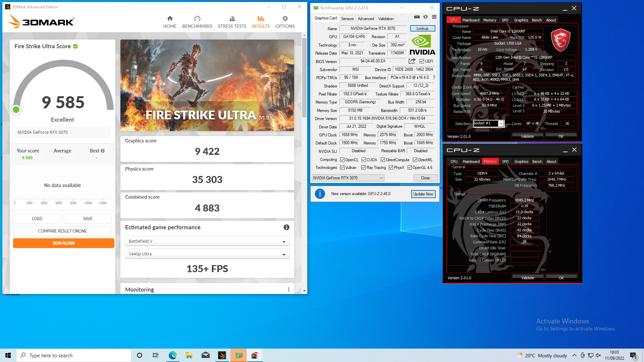Click the muted volume icon in system tray

[598, 355]
